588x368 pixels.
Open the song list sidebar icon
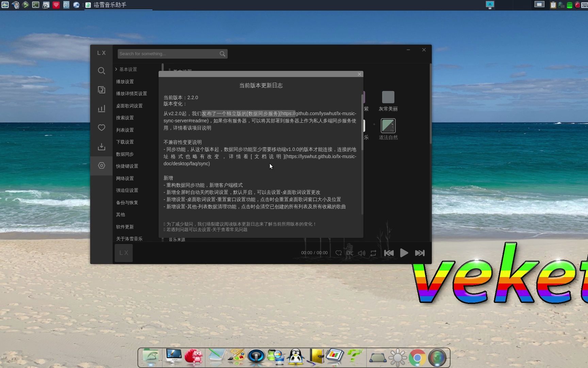(101, 90)
